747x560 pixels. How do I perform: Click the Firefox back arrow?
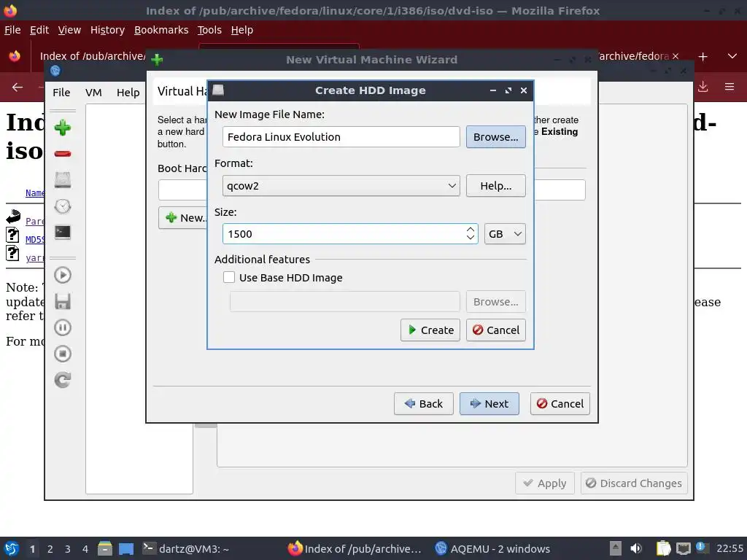pyautogui.click(x=18, y=87)
